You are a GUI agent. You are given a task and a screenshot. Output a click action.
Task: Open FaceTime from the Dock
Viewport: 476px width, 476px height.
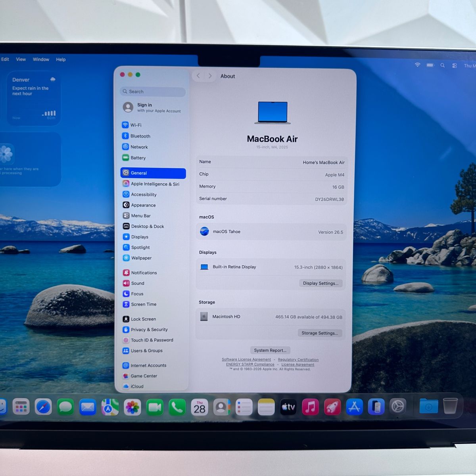point(155,407)
